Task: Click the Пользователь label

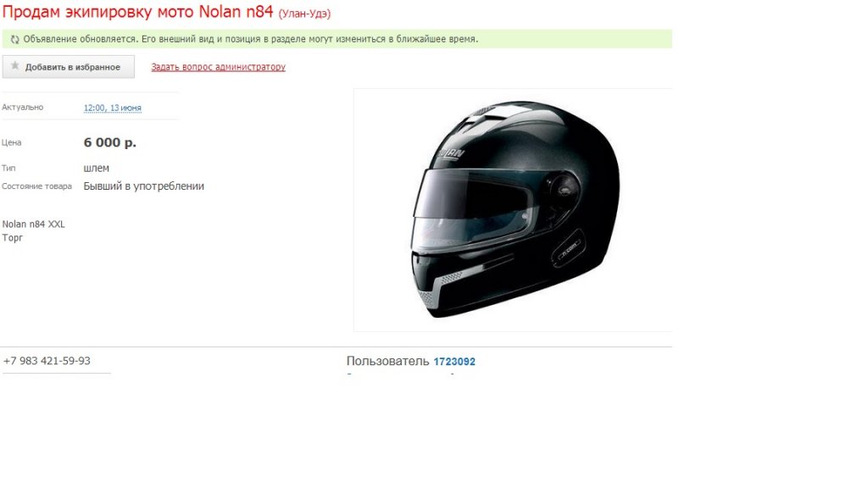Action: point(387,361)
